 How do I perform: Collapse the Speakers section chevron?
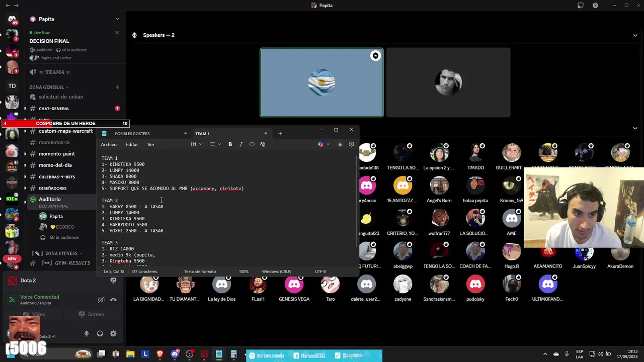[x=635, y=35]
